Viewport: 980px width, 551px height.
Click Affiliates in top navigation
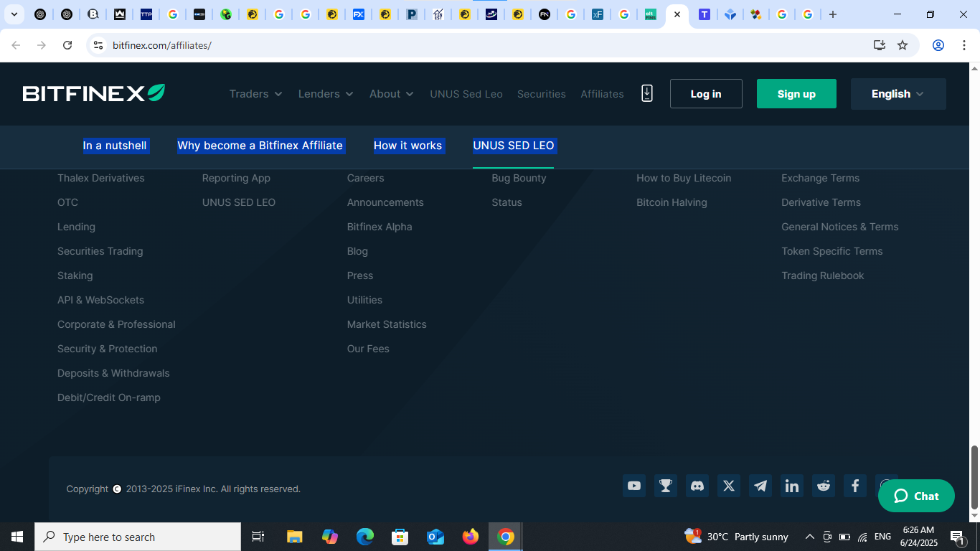[602, 94]
